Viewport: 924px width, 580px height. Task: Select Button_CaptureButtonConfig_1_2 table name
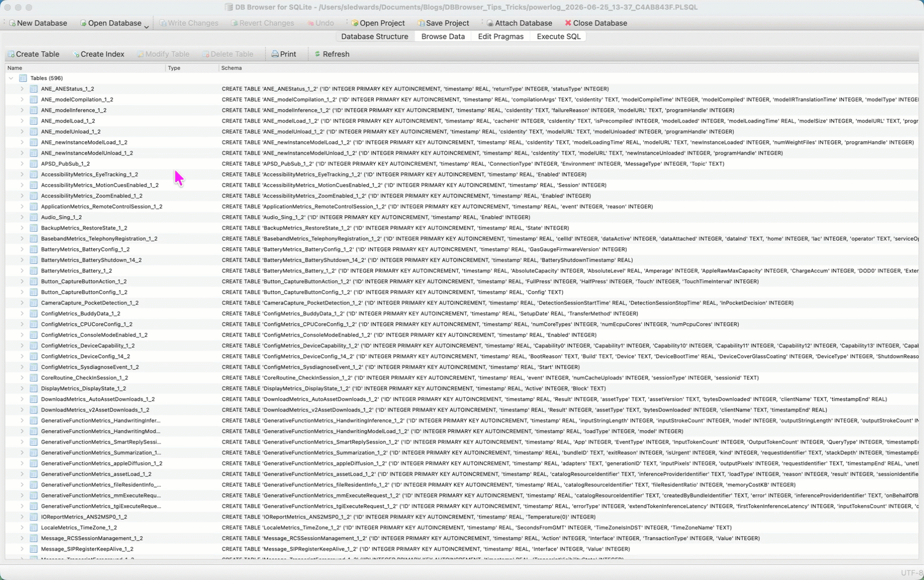(84, 292)
